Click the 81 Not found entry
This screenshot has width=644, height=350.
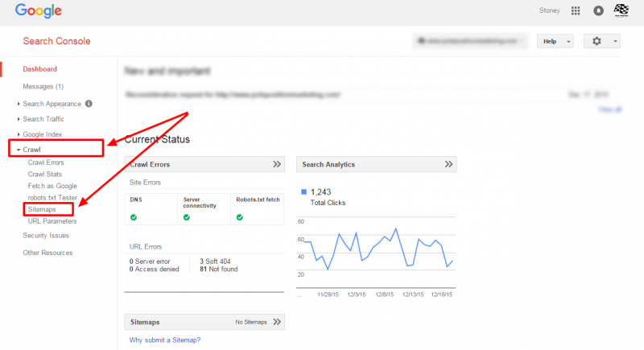coord(218,270)
